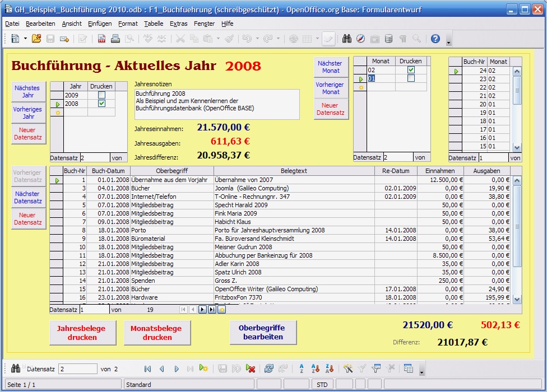Uncheck Drucken checkbox for year 2008
The width and height of the screenshot is (547, 392).
pos(101,104)
